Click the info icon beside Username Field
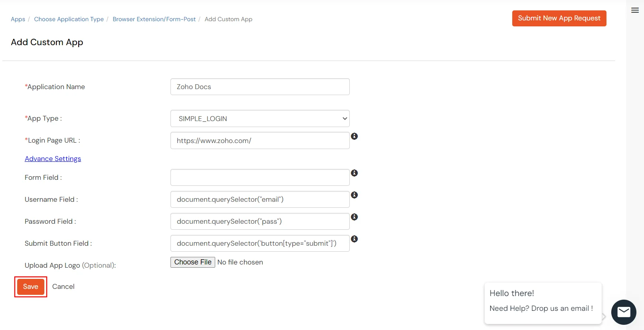Image resolution: width=644 pixels, height=330 pixels. tap(354, 195)
